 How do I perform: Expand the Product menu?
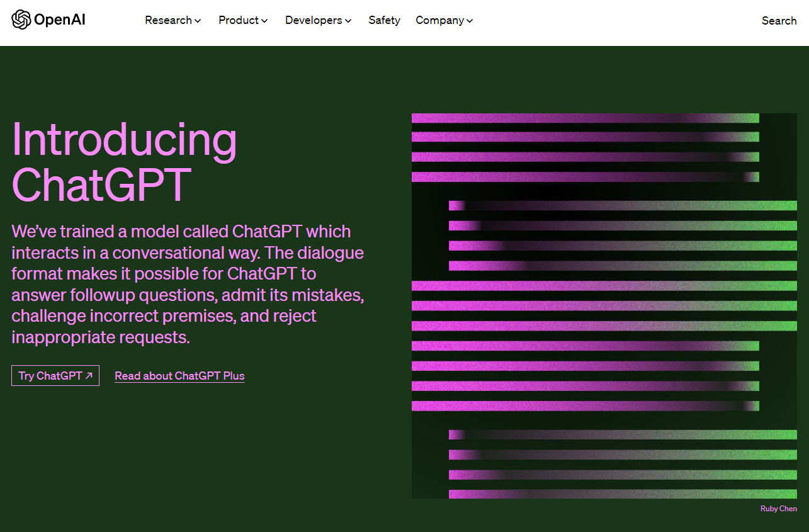pyautogui.click(x=243, y=20)
